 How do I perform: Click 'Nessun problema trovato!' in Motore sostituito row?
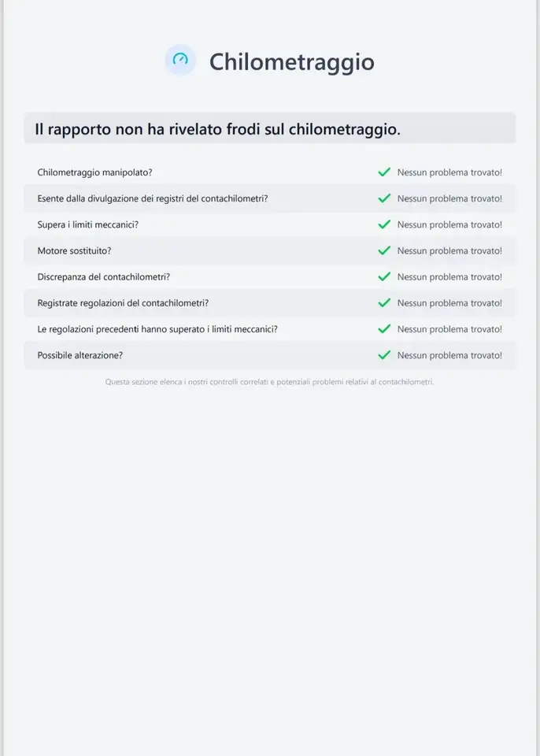449,250
